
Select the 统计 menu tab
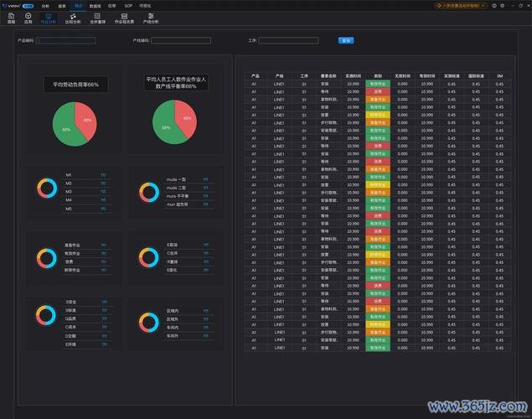[x=79, y=6]
